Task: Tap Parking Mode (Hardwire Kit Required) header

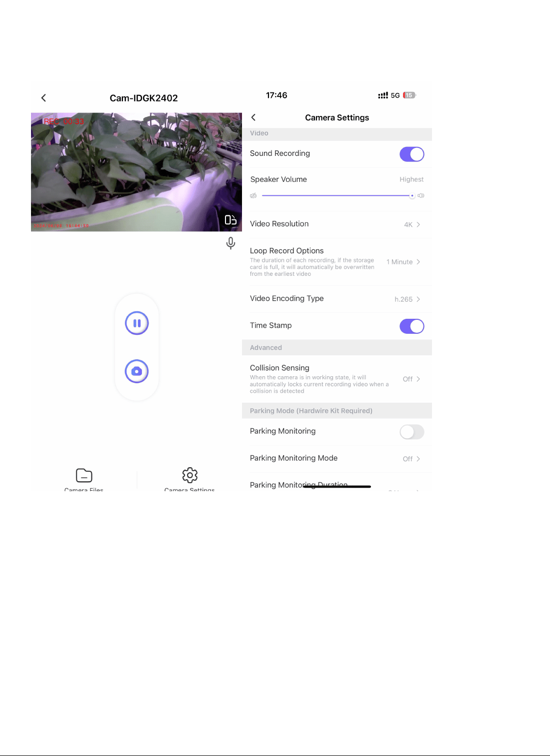Action: 337,411
